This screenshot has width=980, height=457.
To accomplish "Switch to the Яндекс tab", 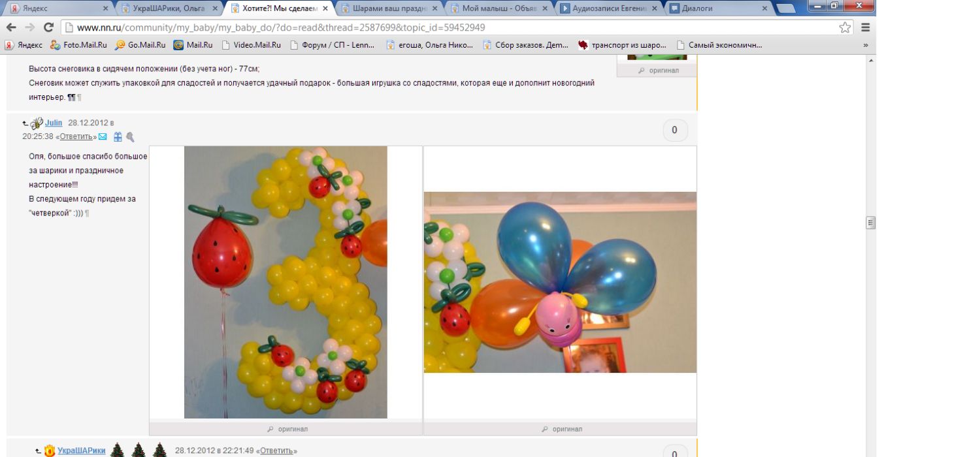I will click(x=56, y=8).
